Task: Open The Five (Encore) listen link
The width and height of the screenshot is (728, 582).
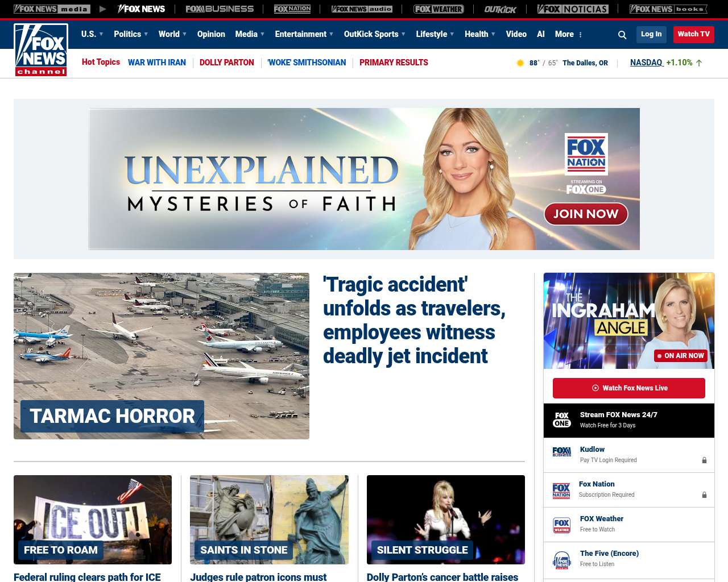Action: tap(609, 554)
